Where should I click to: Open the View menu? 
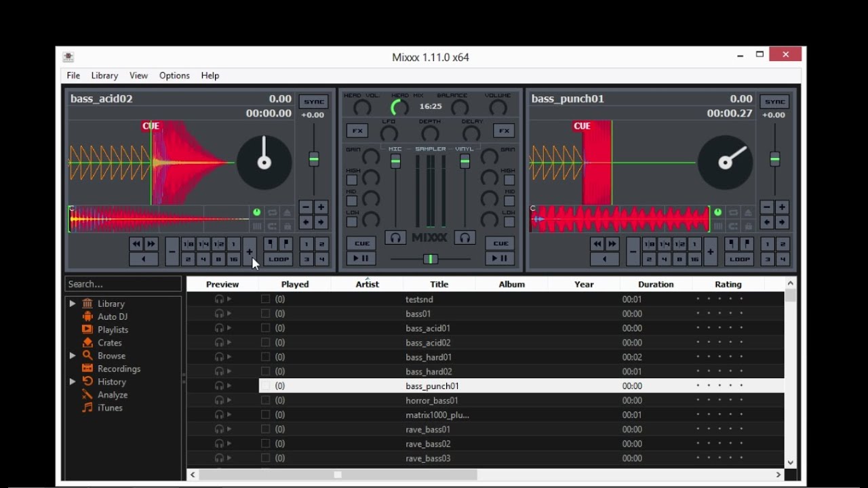(138, 75)
